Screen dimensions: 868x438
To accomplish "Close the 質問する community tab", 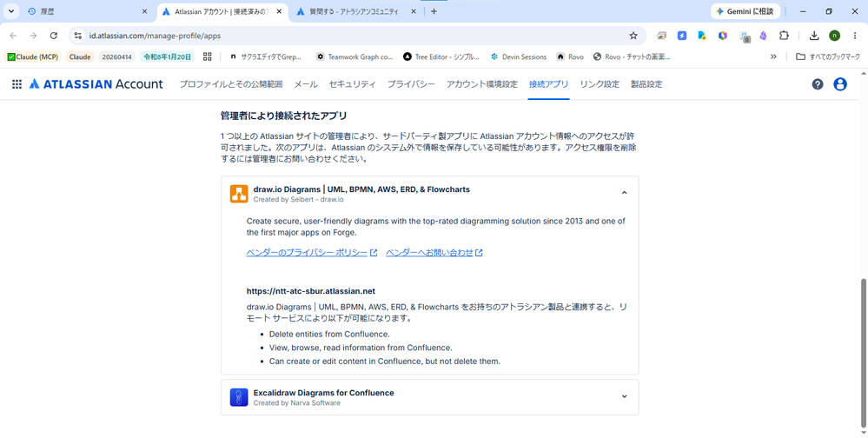I will [x=414, y=11].
